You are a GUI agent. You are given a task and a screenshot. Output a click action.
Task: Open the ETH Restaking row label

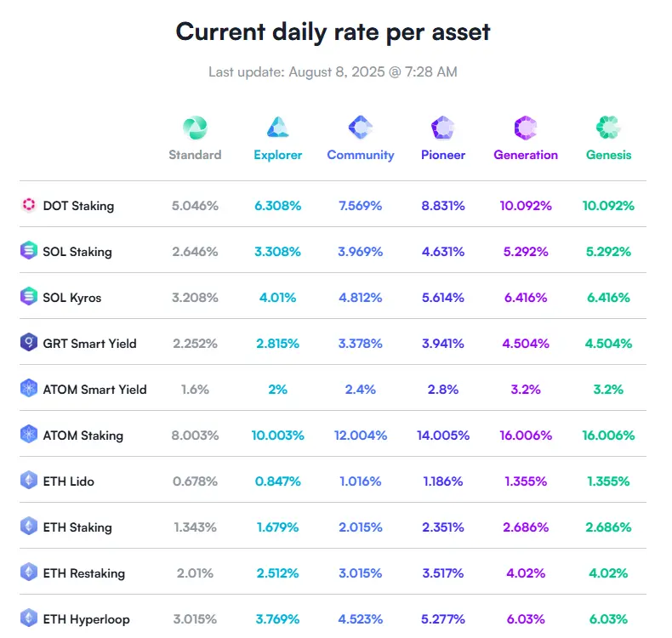point(83,573)
